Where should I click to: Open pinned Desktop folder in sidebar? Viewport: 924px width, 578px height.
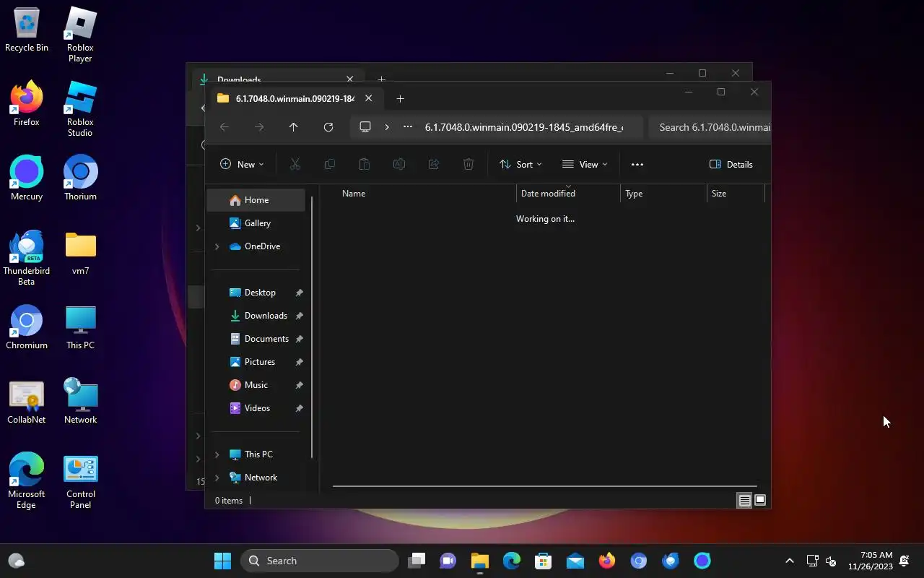pos(260,293)
